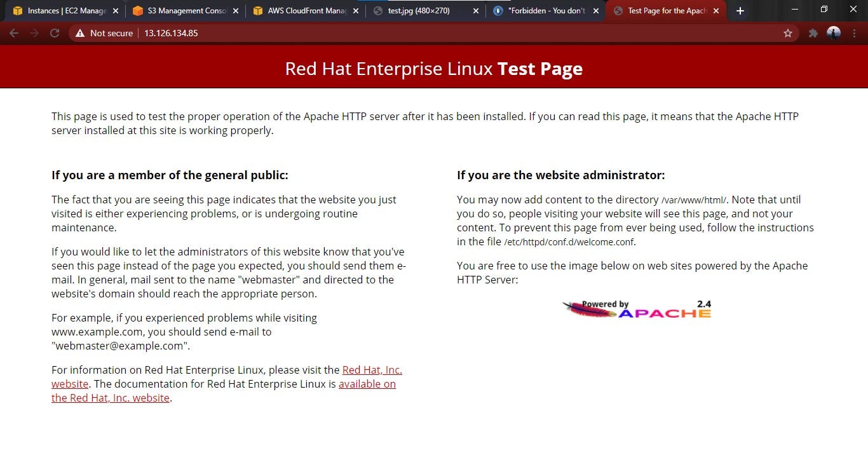Select the Test Page for the Apache tab
This screenshot has width=868, height=462.
(666, 11)
